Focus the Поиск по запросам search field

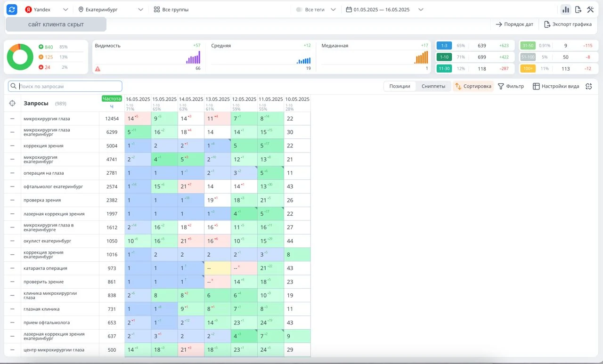tap(65, 86)
